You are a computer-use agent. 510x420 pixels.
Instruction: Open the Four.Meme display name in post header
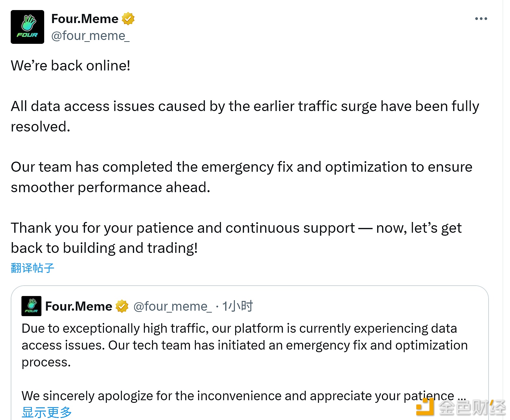pos(85,19)
